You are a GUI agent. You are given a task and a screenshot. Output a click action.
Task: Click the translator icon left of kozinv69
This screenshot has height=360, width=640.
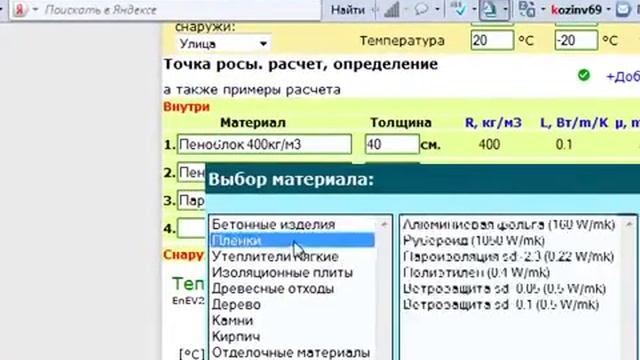pos(527,9)
